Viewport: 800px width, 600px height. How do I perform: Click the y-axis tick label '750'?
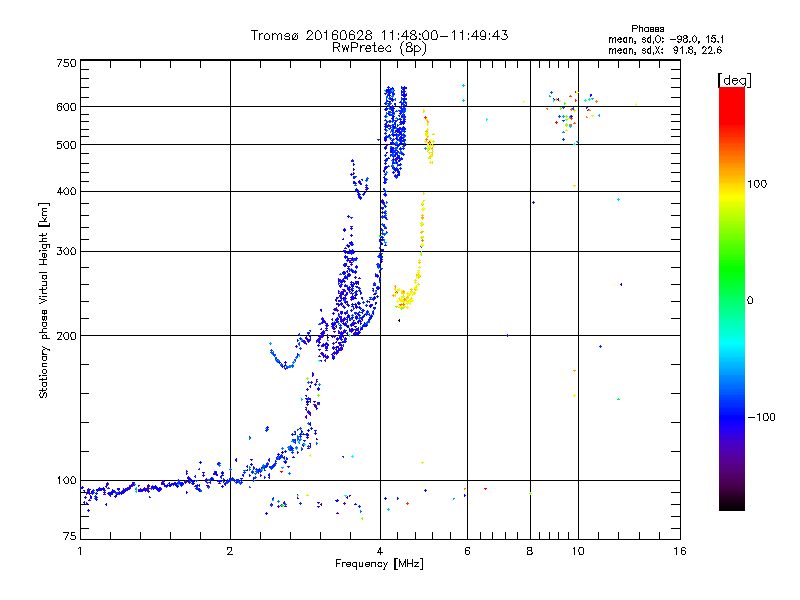click(66, 63)
